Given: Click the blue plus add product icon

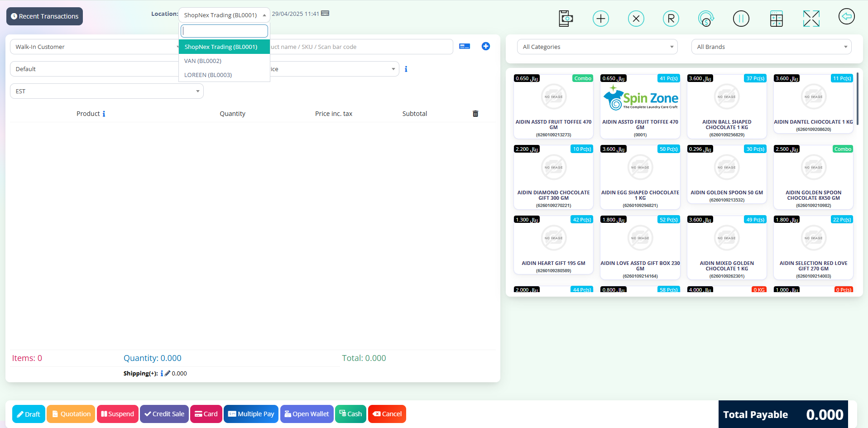Looking at the screenshot, I should pyautogui.click(x=485, y=46).
